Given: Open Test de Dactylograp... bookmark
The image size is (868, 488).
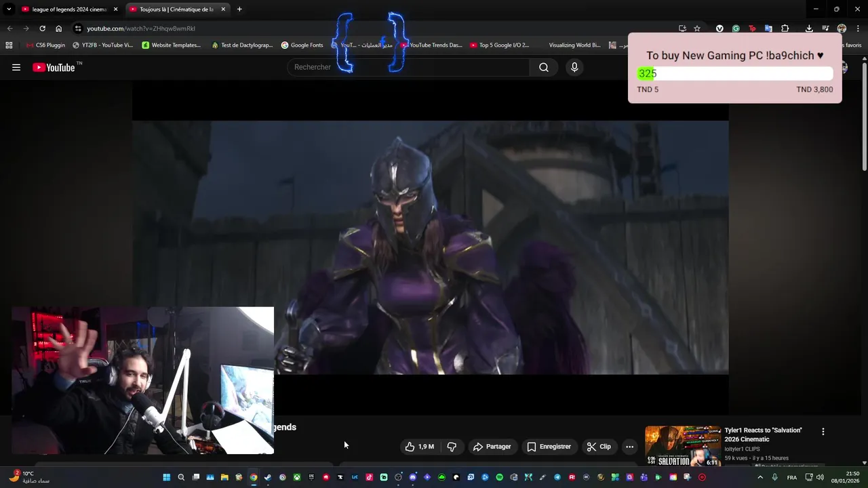Looking at the screenshot, I should tap(242, 45).
